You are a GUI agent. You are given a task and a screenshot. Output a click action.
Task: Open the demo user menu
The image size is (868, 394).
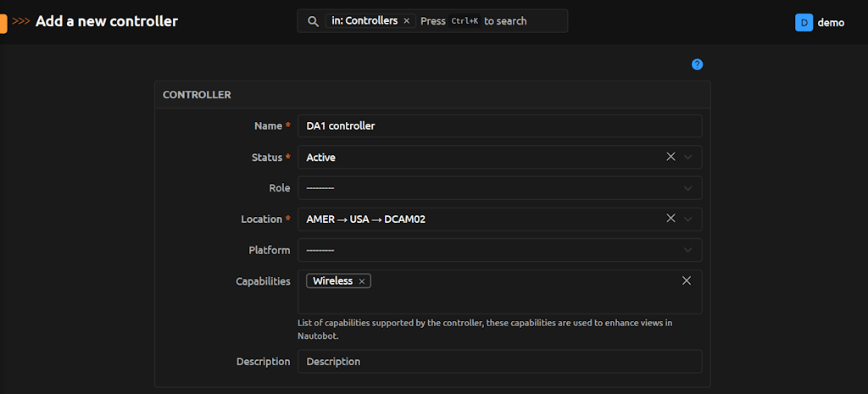tap(830, 23)
